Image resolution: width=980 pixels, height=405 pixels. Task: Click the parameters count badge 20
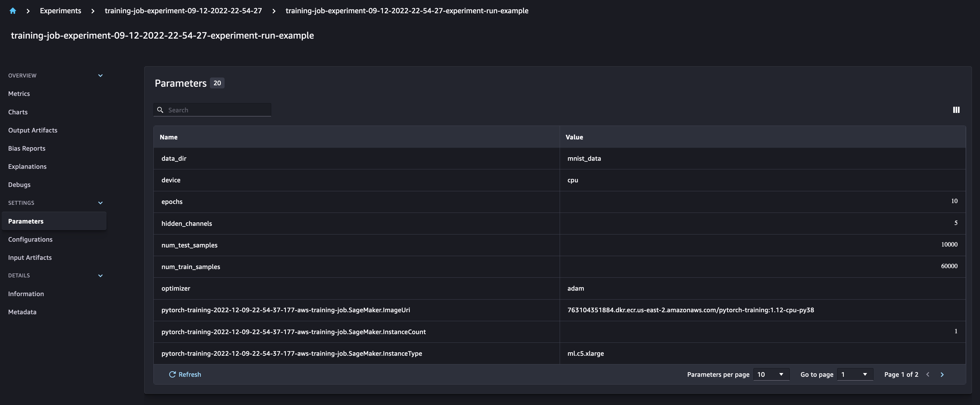click(217, 83)
